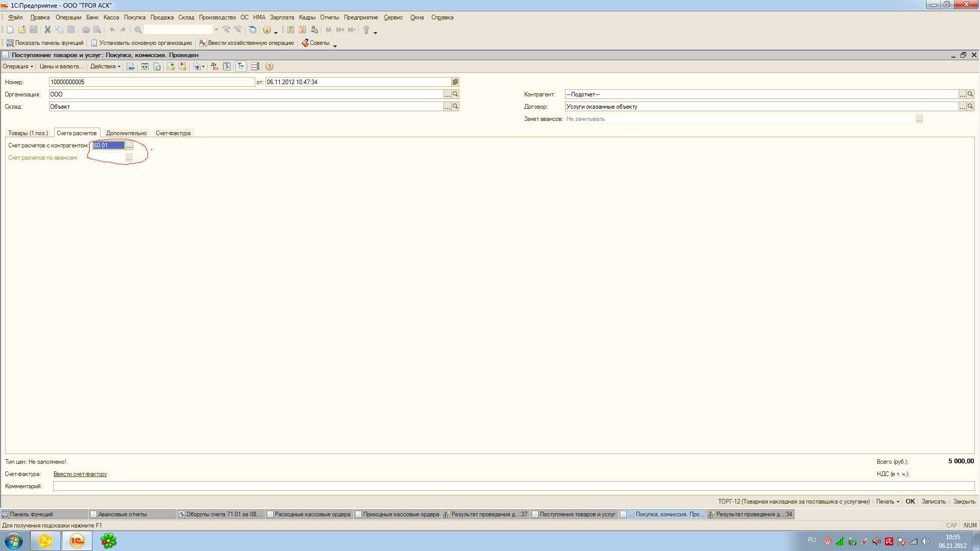This screenshot has height=551, width=980.
Task: Open the calendar icon in toolbar
Action: coord(303,30)
